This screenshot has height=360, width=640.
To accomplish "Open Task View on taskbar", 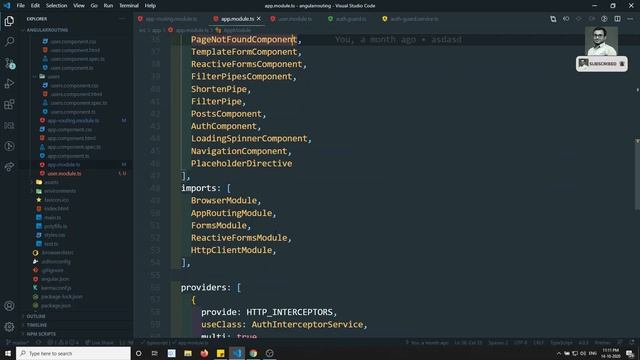I will pos(155,353).
